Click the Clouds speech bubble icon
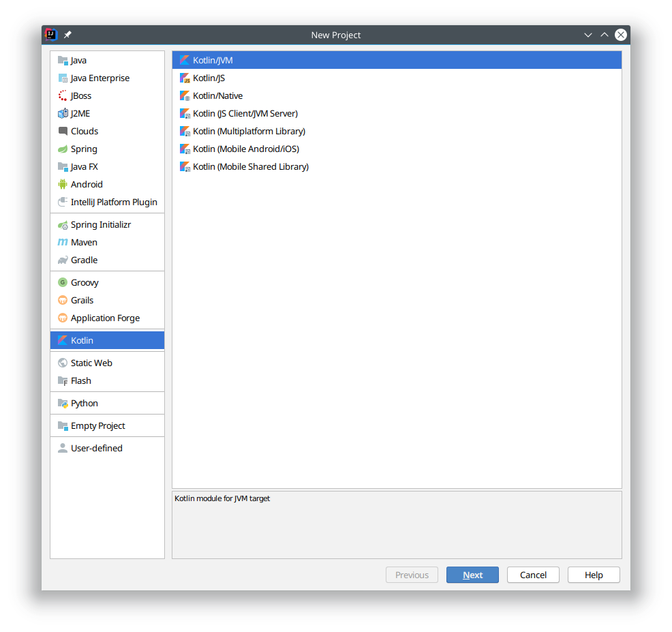 click(63, 131)
